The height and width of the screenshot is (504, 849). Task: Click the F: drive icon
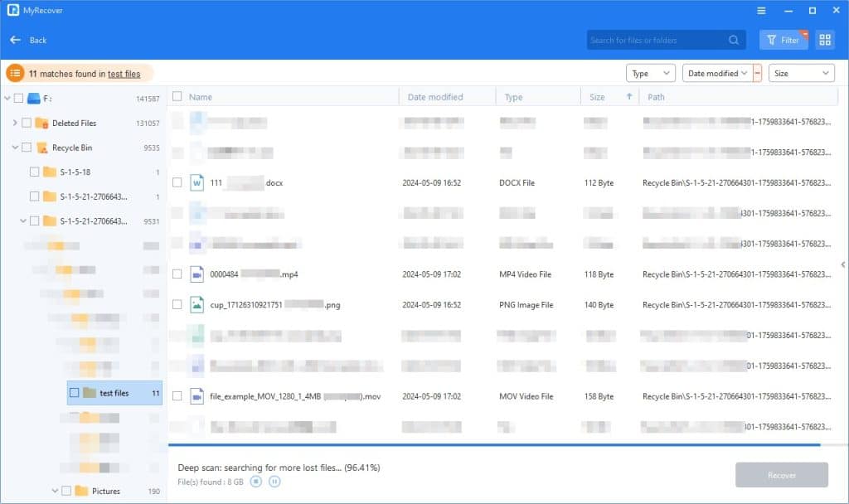33,99
